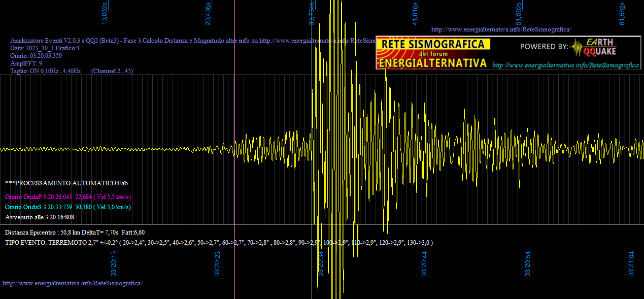Select the 51,562s elapsed time label
The image size is (644, 299).
click(x=519, y=14)
